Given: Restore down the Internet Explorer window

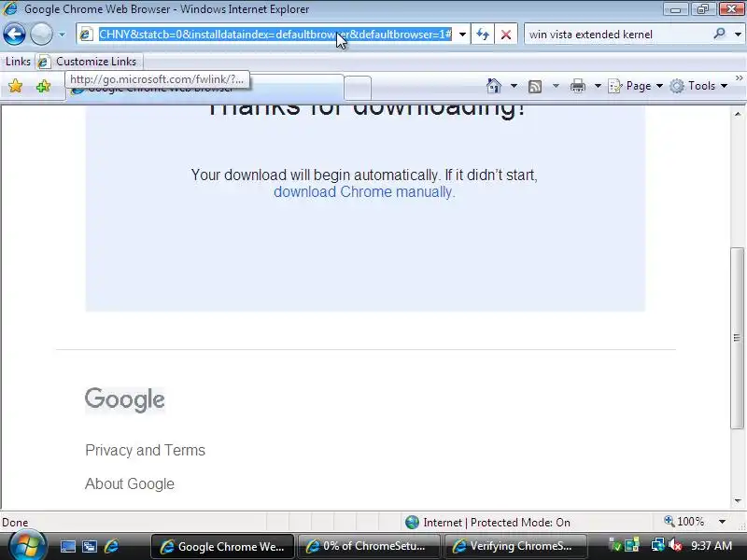Looking at the screenshot, I should click(703, 9).
